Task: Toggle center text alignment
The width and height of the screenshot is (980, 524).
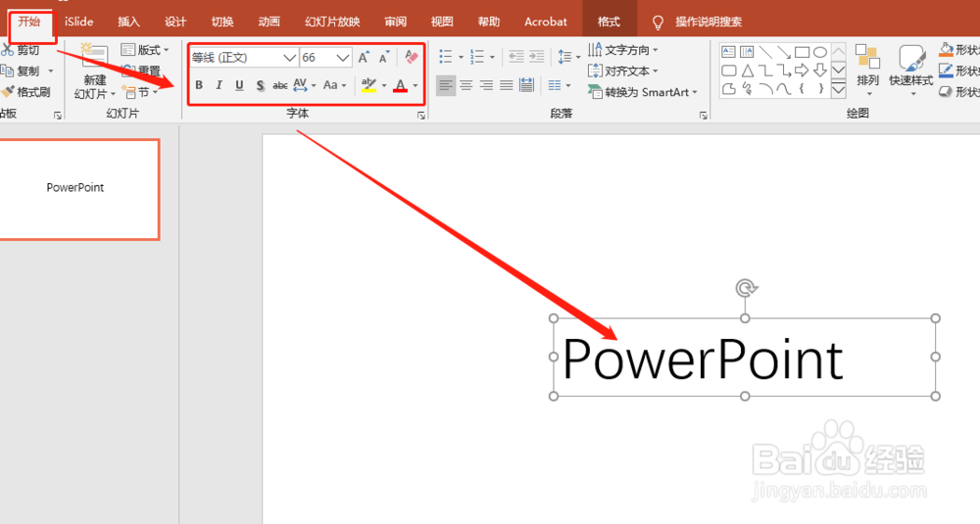Action: point(466,85)
